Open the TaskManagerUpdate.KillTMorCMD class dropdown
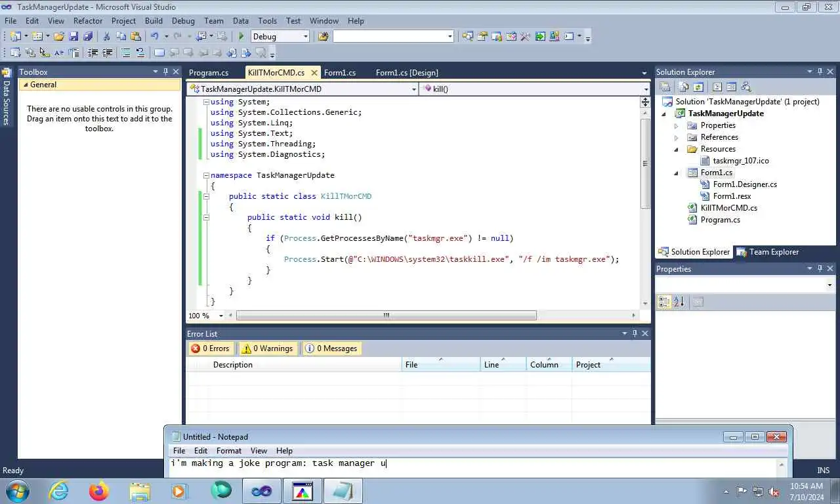Image resolution: width=840 pixels, height=504 pixels. pos(414,89)
